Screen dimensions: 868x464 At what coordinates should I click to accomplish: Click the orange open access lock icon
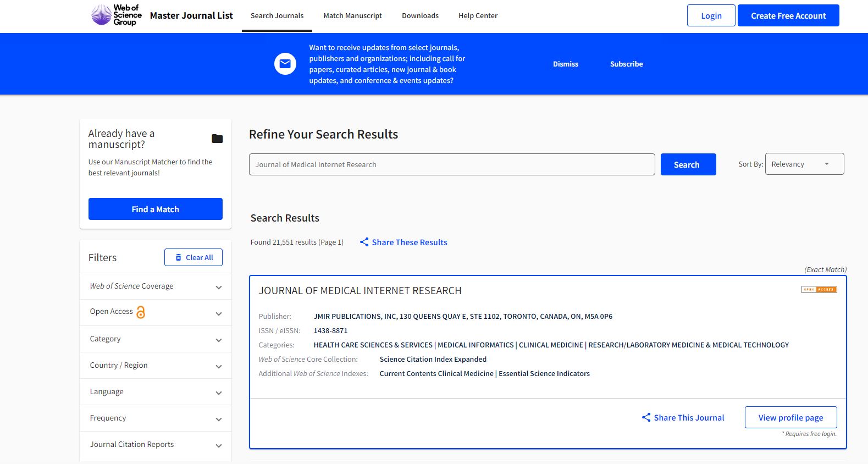coord(141,312)
